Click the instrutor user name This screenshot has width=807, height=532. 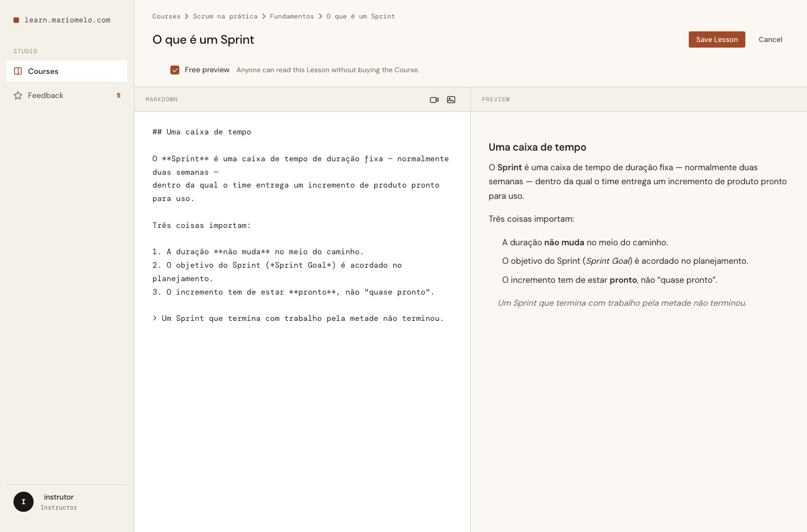coord(59,497)
